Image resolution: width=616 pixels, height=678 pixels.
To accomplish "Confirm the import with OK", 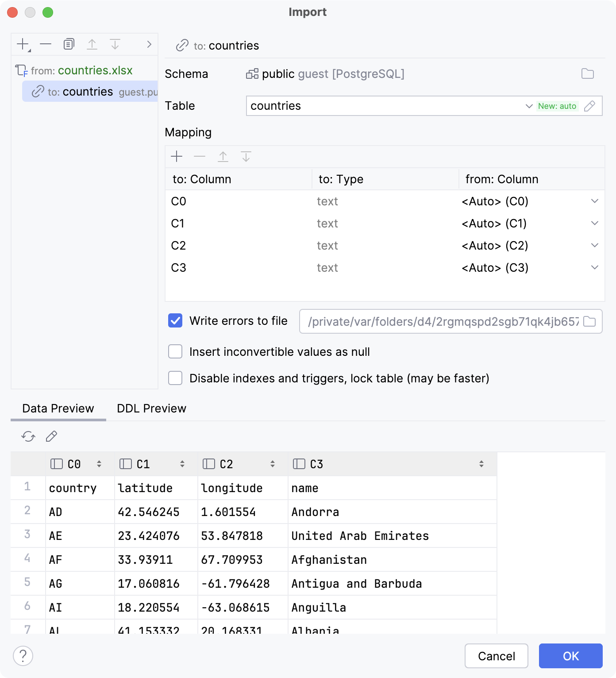I will pyautogui.click(x=570, y=656).
